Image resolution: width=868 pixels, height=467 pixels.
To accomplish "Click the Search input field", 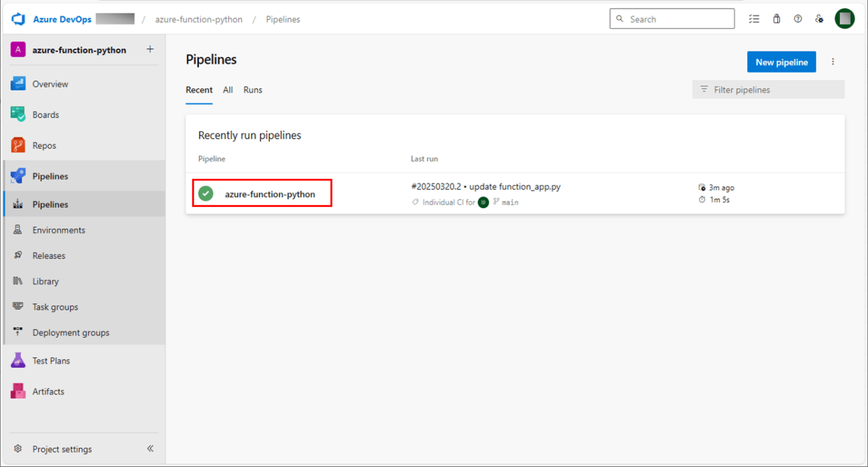I will pyautogui.click(x=672, y=19).
